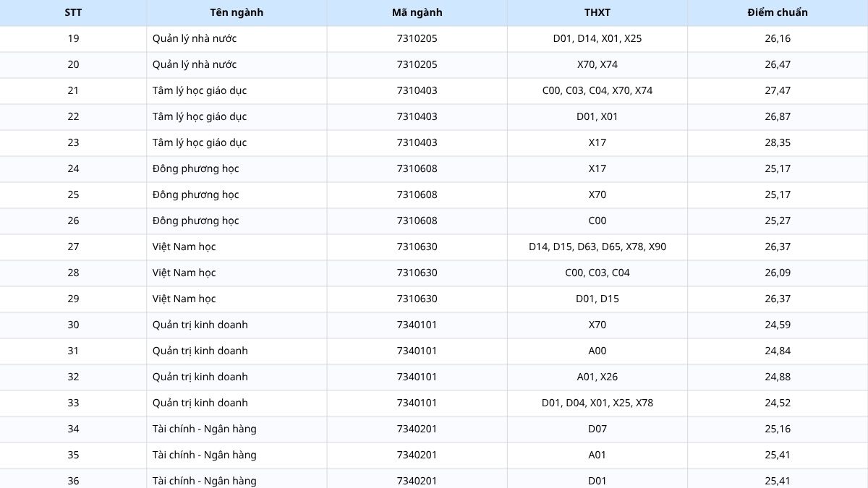Click code 7310403 in row 21
The width and height of the screenshot is (868, 488).
417,90
